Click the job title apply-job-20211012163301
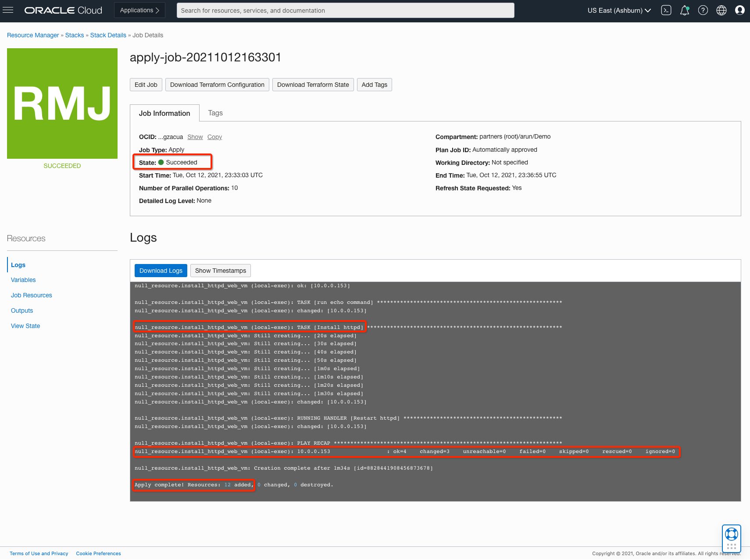Viewport: 750px width, 560px height. [x=205, y=57]
